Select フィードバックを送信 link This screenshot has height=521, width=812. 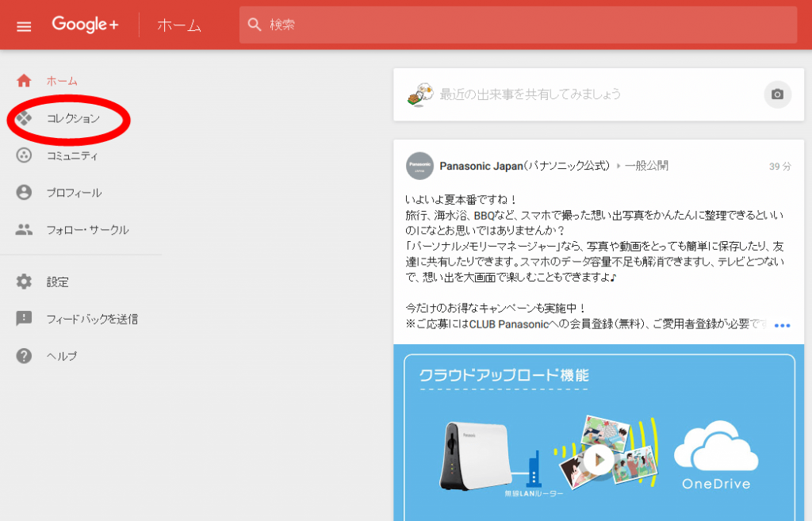point(92,319)
